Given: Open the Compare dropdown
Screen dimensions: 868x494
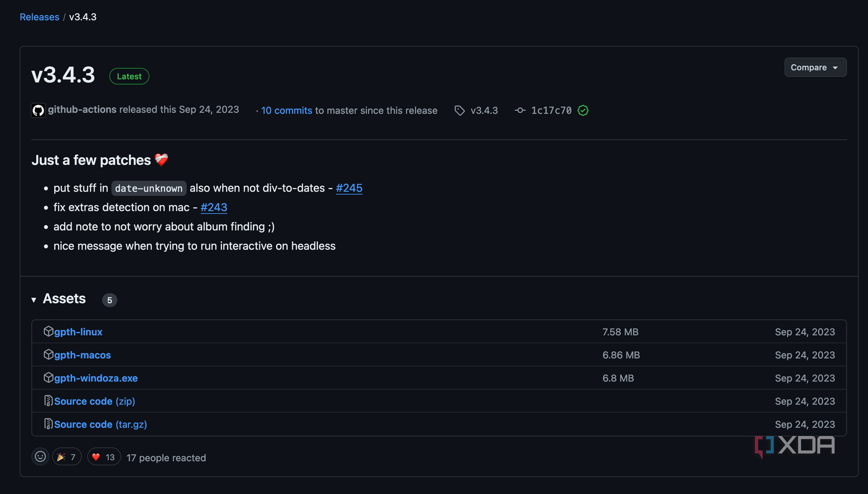Looking at the screenshot, I should (x=815, y=67).
